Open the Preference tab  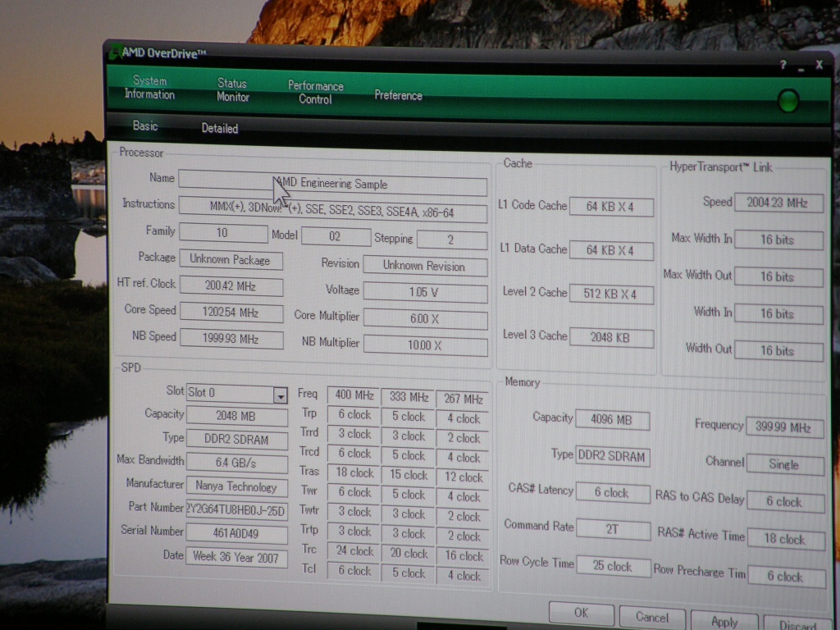398,95
